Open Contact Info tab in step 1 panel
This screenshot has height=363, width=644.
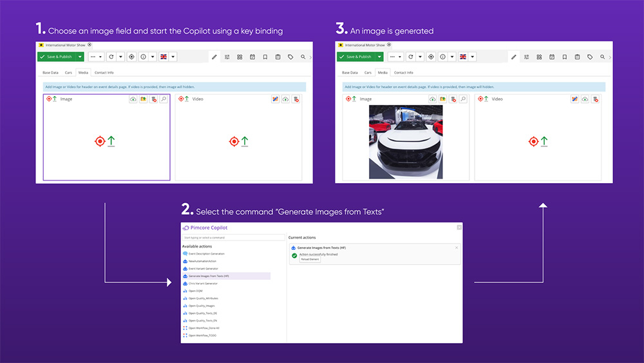click(104, 72)
